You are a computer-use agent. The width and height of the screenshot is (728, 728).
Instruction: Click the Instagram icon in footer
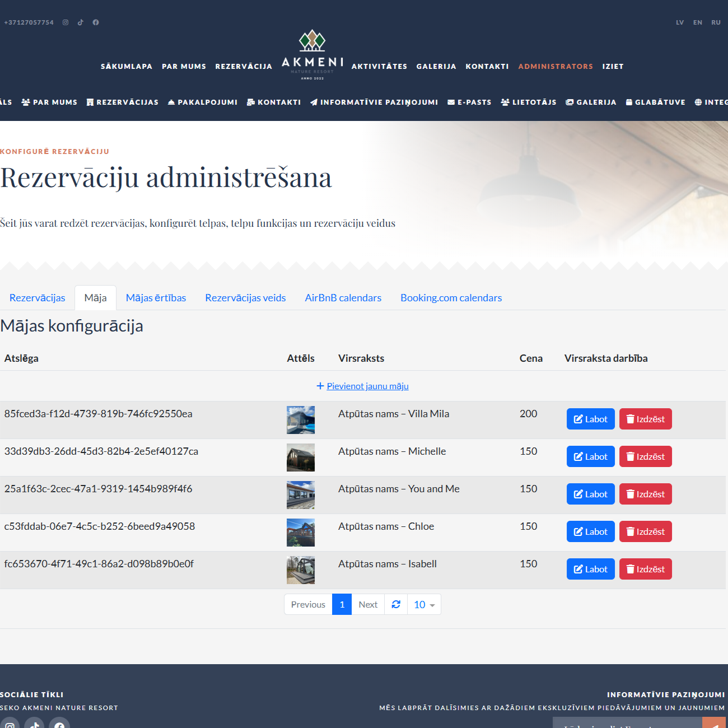[10, 724]
